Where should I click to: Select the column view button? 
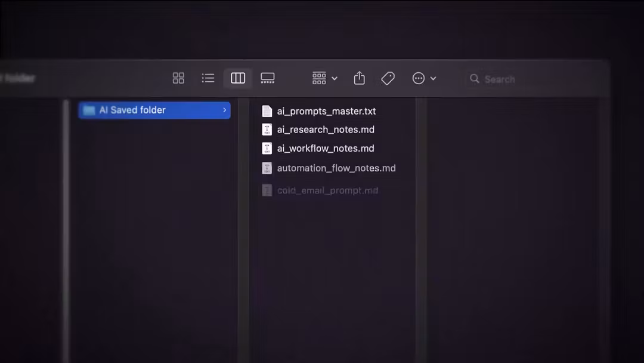click(x=238, y=78)
